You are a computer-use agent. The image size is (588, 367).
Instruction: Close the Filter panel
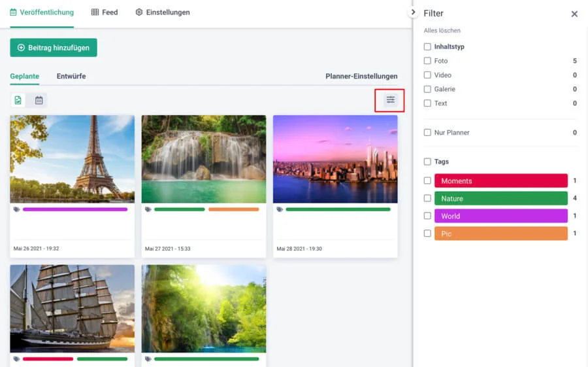tap(574, 14)
